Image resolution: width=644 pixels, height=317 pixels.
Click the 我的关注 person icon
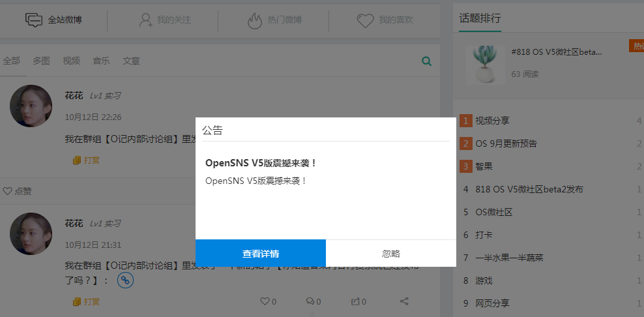point(145,20)
